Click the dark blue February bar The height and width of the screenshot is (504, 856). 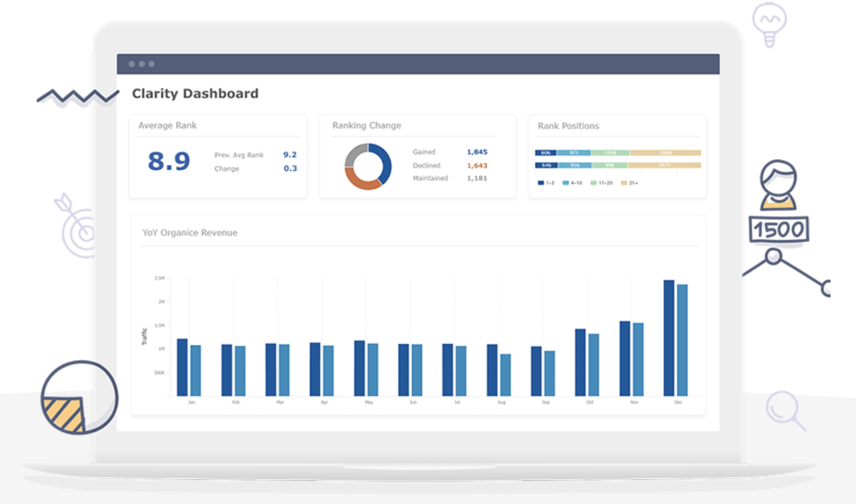click(227, 371)
